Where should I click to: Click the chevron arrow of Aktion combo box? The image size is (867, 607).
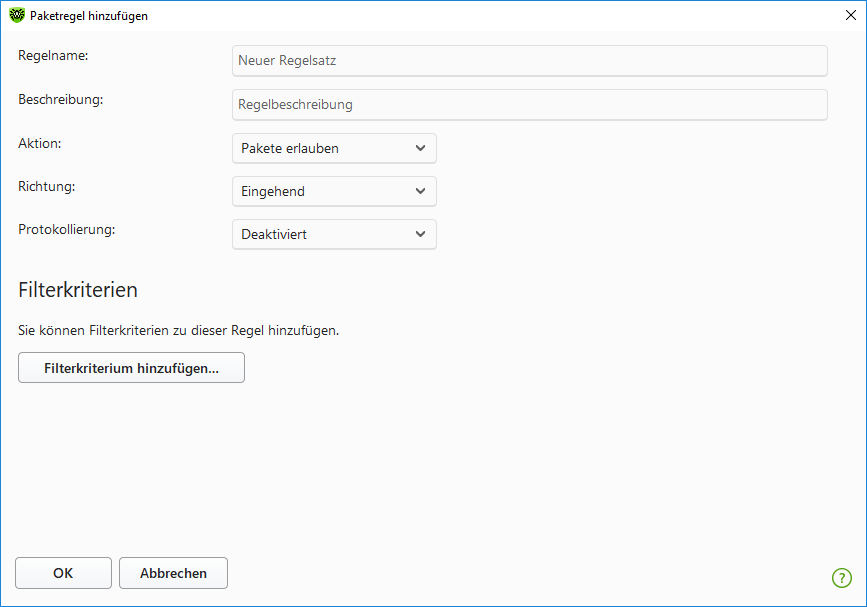420,148
